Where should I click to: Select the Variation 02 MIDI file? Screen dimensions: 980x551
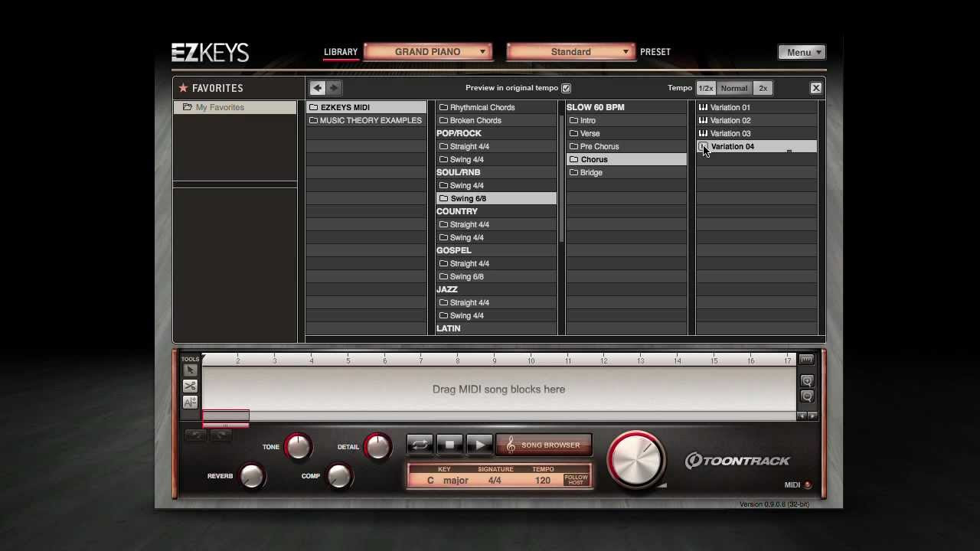click(x=756, y=120)
